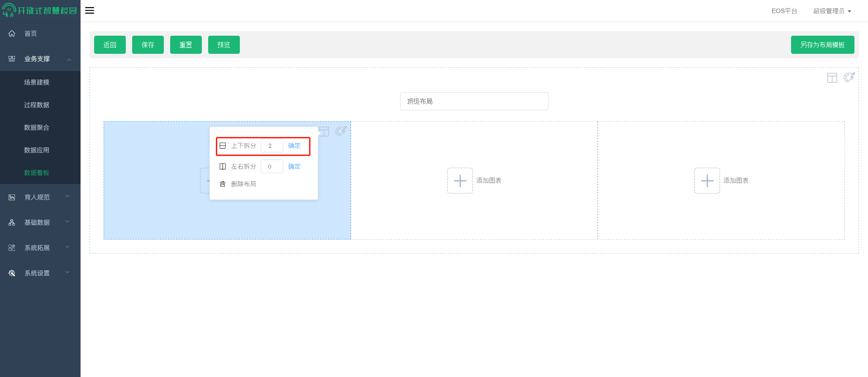Viewport: 868px width, 377px height.
Task: Click the left panel's layout split icon
Action: click(324, 132)
